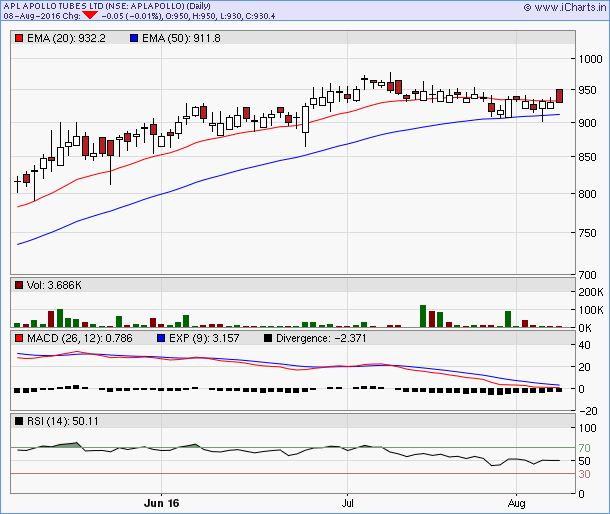
Task: Click the 1000 price axis label
Action: [x=590, y=59]
